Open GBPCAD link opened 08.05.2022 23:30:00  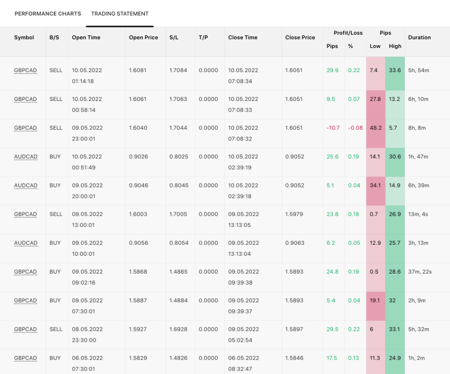pyautogui.click(x=25, y=329)
